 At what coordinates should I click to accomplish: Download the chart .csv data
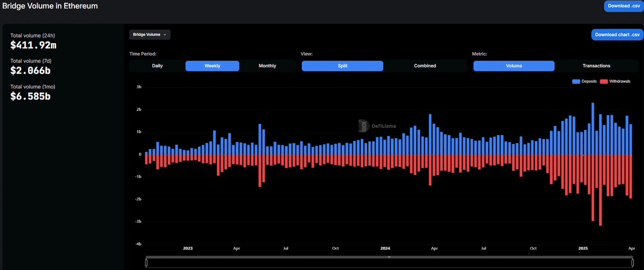[617, 35]
